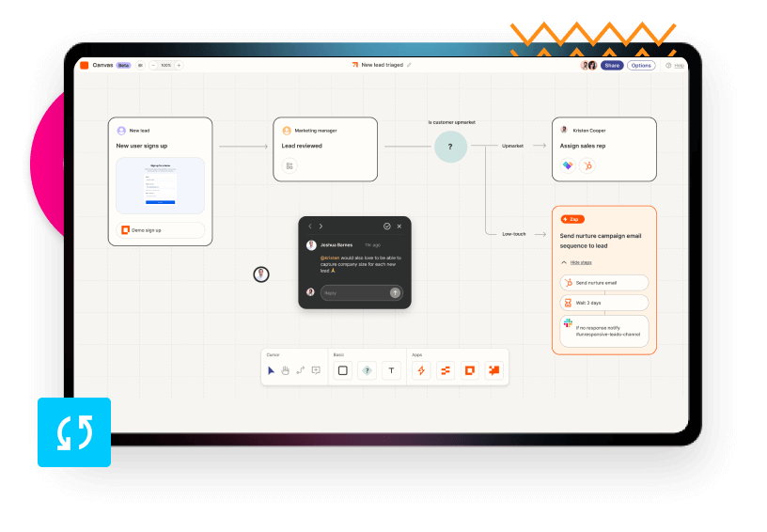Viewport: 767px width, 532px height.
Task: Collapse steps using the Hide steps chevron
Action: point(564,262)
